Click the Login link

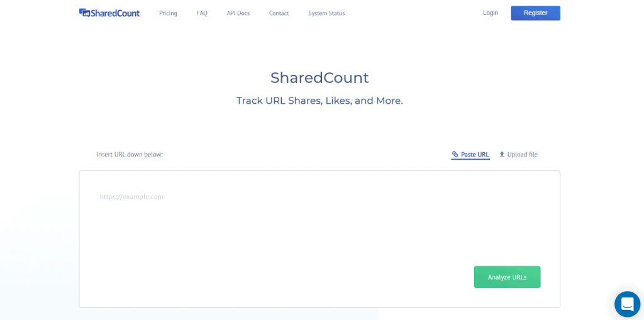tap(491, 13)
